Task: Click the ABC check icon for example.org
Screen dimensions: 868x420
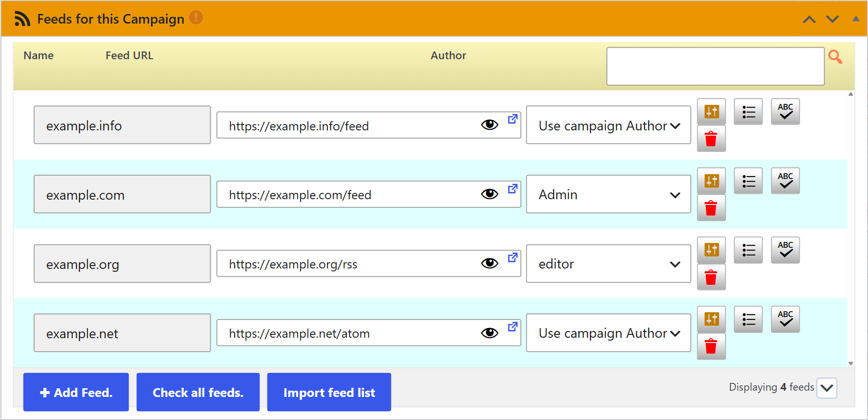Action: (x=785, y=250)
